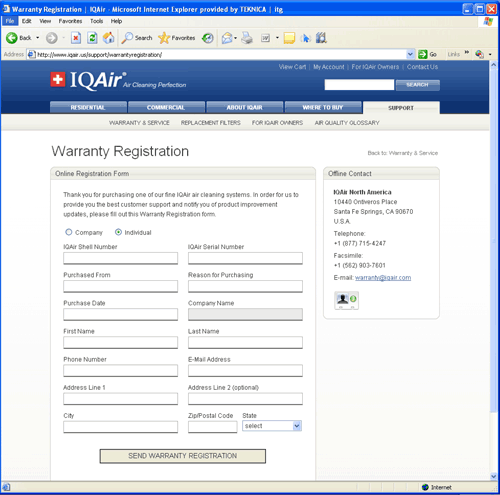Screen dimensions: 500x495
Task: Click the IQAir Swiss-cross logo
Action: (x=58, y=79)
